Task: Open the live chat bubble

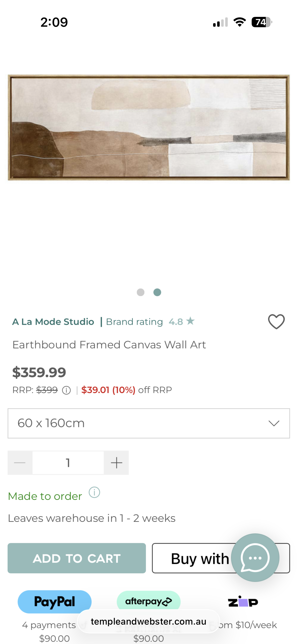Action: [x=255, y=557]
